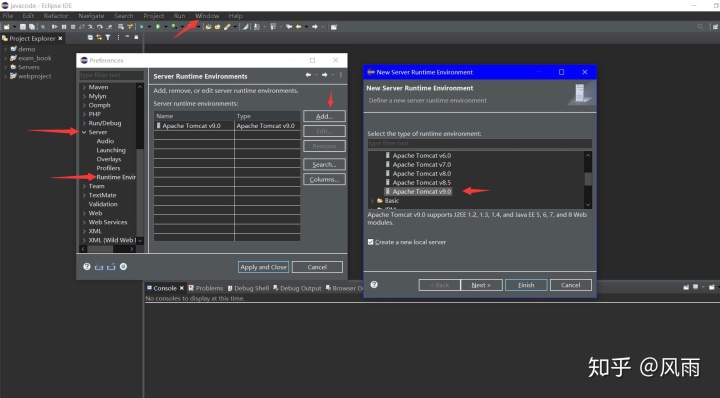Close the Console tab X
This screenshot has width=720, height=398.
tap(181, 288)
